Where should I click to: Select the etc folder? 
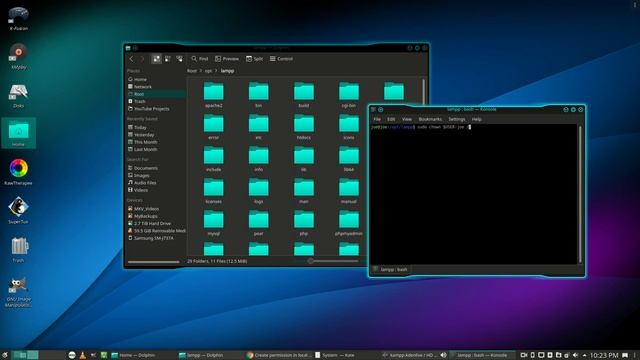pyautogui.click(x=258, y=127)
